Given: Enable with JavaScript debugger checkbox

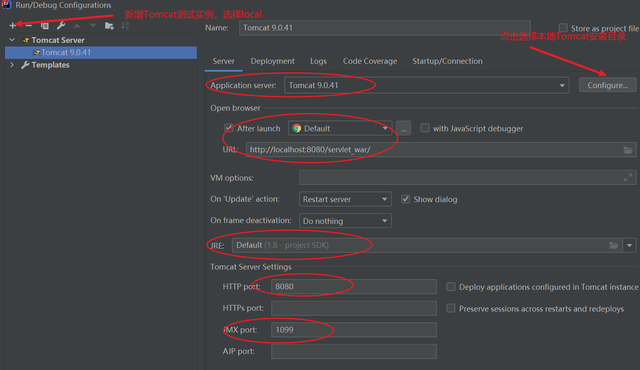Looking at the screenshot, I should click(x=425, y=128).
